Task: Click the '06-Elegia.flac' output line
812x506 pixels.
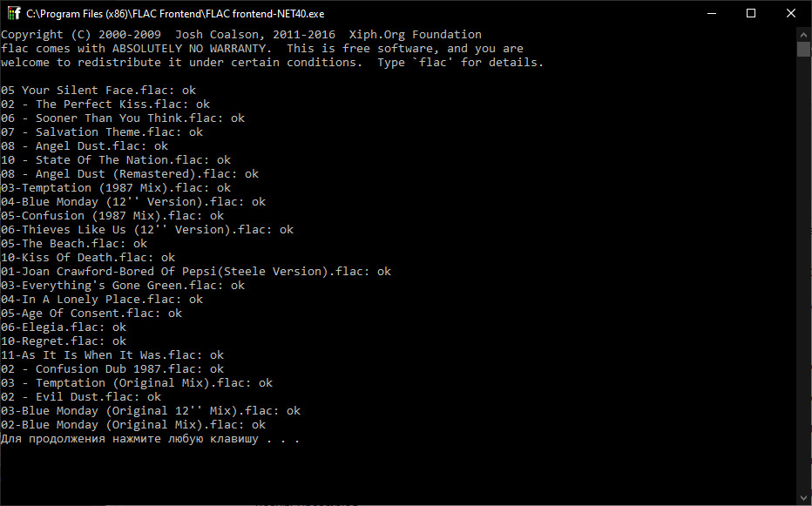Action: pyautogui.click(x=63, y=327)
